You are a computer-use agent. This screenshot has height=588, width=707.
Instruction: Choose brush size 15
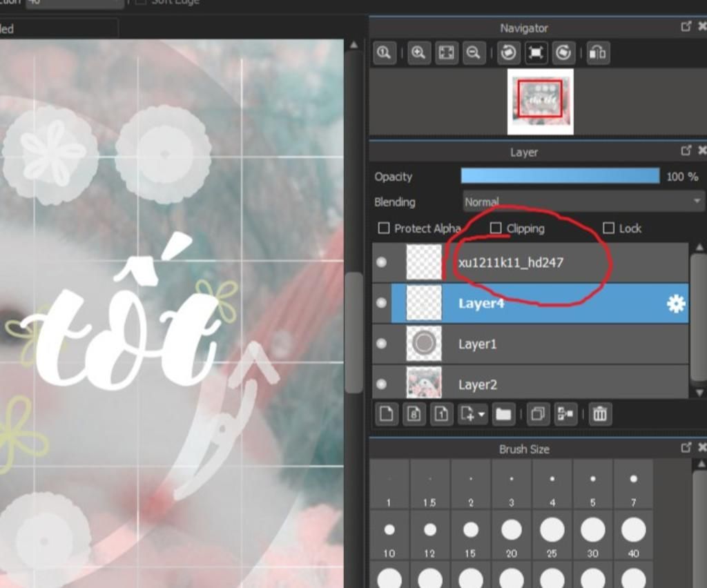pos(470,536)
